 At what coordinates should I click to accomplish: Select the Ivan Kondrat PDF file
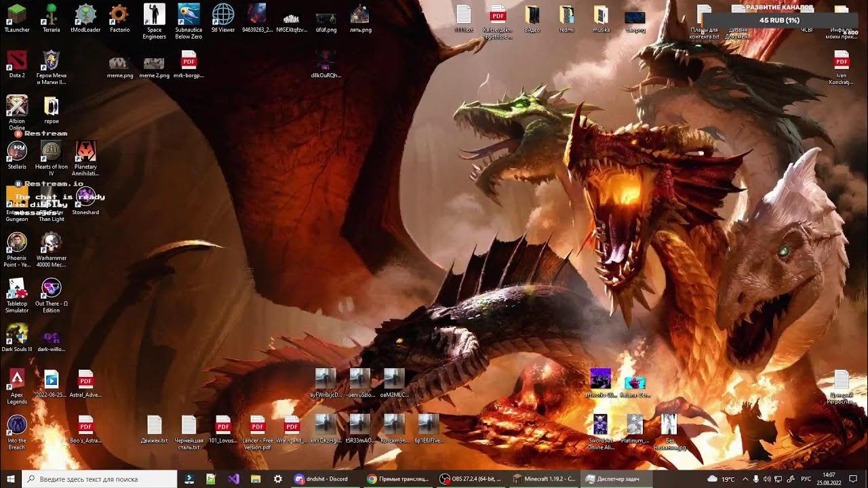(x=842, y=68)
